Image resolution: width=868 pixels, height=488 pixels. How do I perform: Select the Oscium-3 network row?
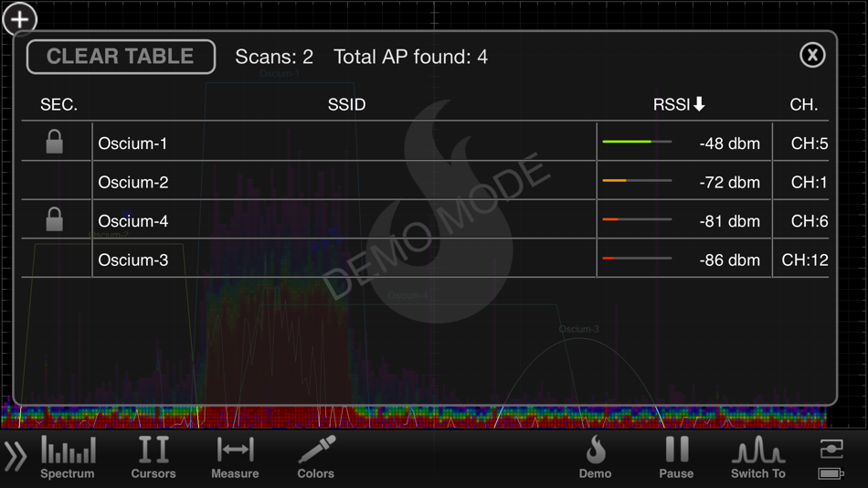click(425, 259)
